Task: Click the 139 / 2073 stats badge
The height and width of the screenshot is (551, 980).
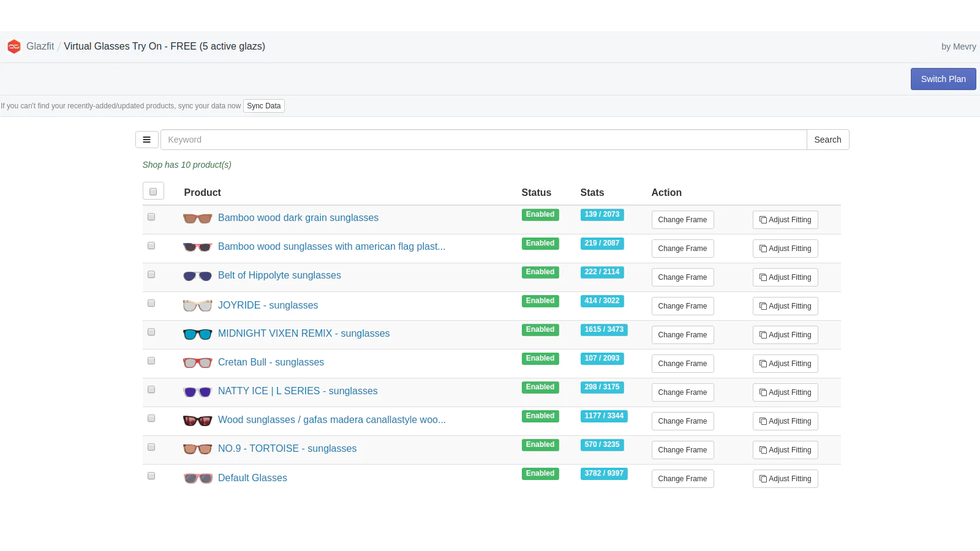Action: click(x=602, y=214)
